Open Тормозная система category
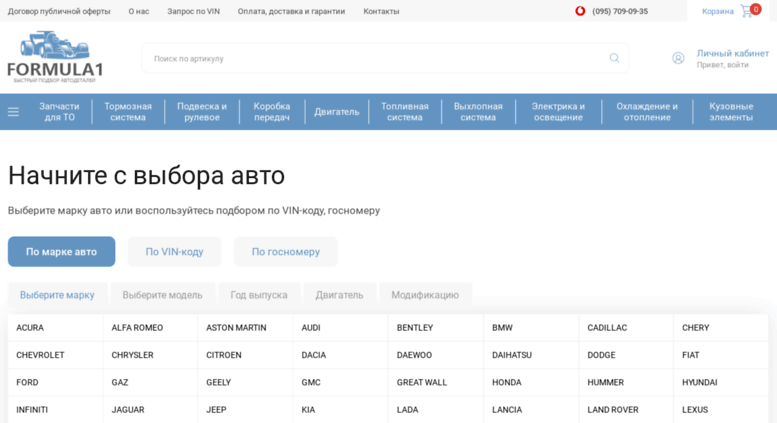Screen dimensions: 777x423 128,112
